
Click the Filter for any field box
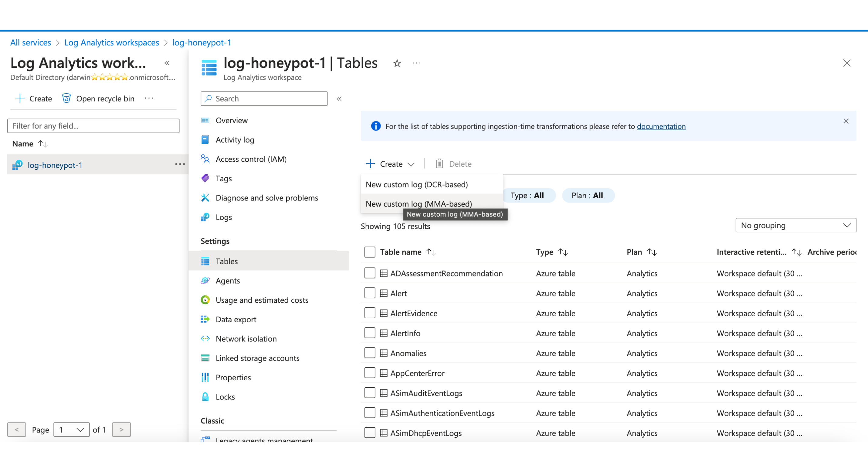click(x=93, y=126)
